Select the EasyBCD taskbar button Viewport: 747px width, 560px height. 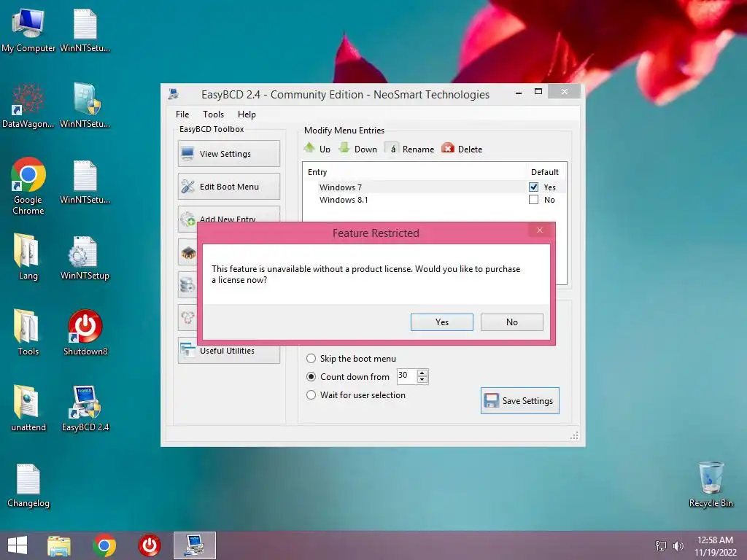pyautogui.click(x=194, y=545)
